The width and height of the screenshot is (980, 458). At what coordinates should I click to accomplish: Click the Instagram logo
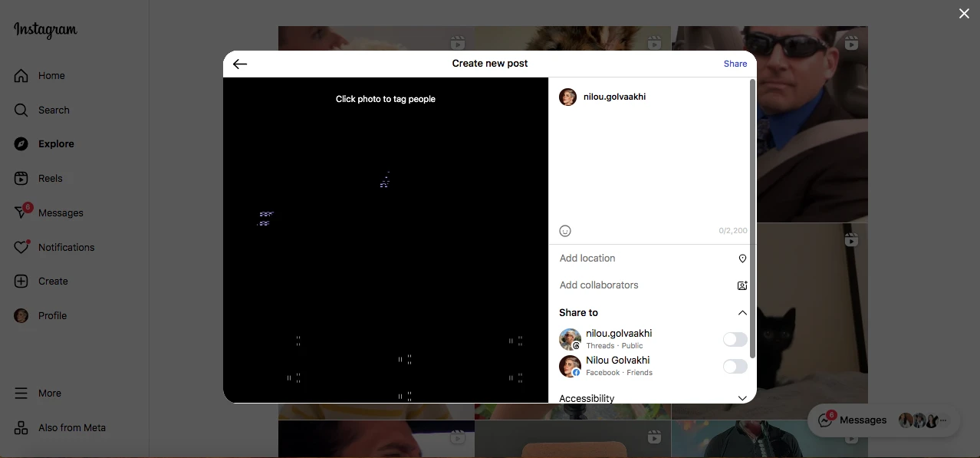click(45, 30)
